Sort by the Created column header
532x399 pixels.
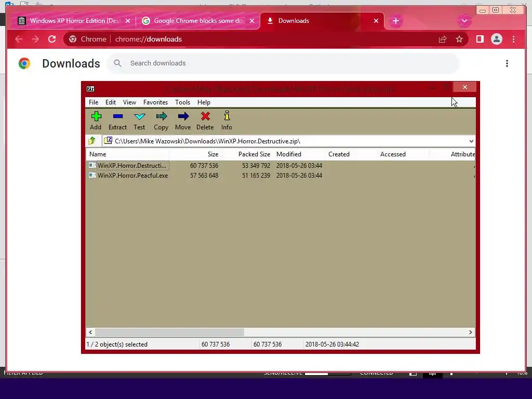[351, 154]
